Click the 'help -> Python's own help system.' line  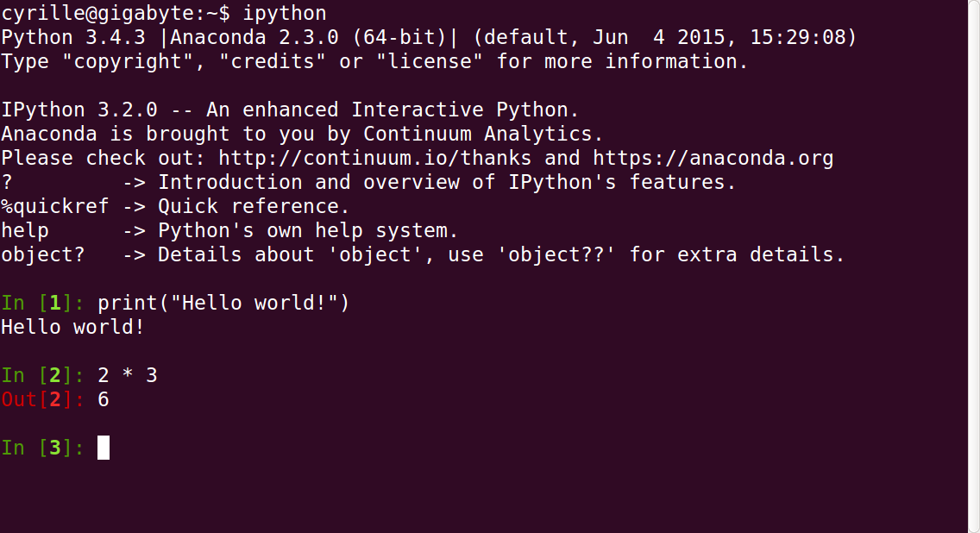[x=229, y=231]
